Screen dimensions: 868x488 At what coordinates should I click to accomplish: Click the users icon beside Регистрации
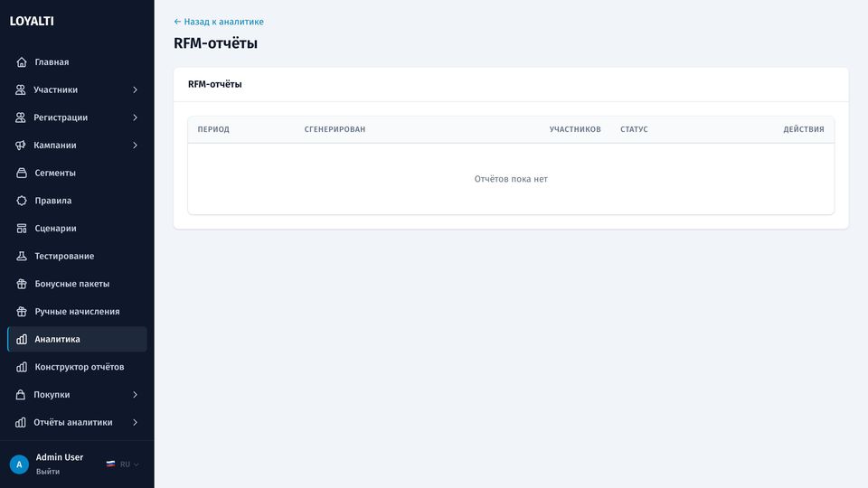[x=21, y=117]
